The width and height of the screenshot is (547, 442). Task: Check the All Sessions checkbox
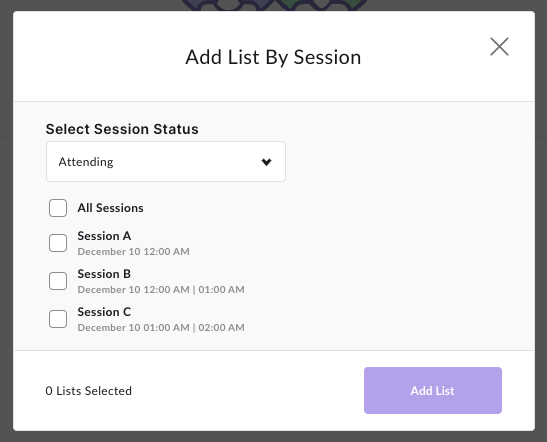[58, 208]
